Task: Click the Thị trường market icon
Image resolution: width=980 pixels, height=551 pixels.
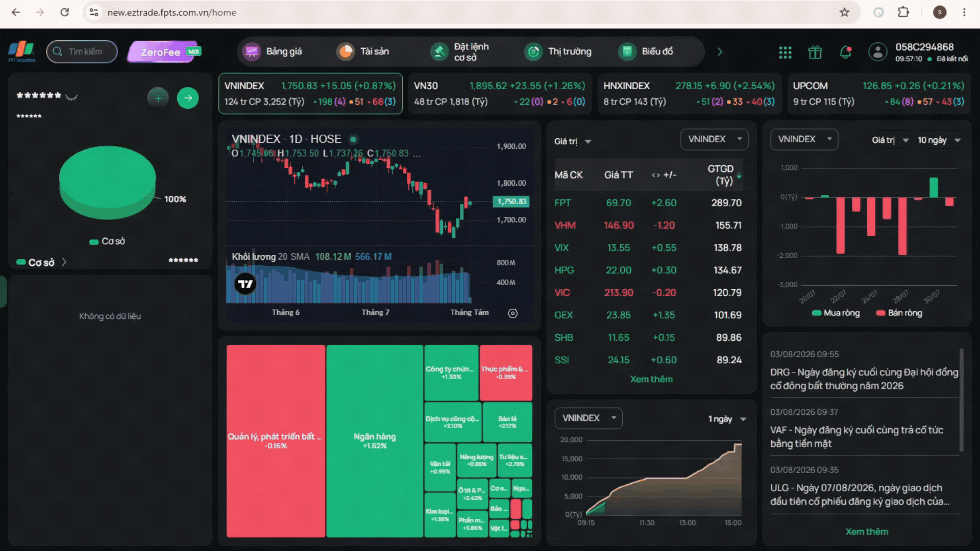Action: click(x=533, y=52)
